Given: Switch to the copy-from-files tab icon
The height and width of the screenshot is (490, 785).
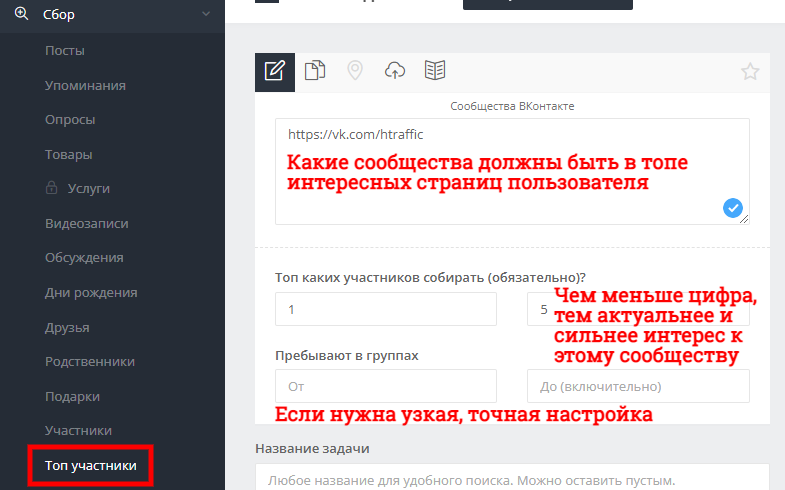Looking at the screenshot, I should click(x=315, y=70).
